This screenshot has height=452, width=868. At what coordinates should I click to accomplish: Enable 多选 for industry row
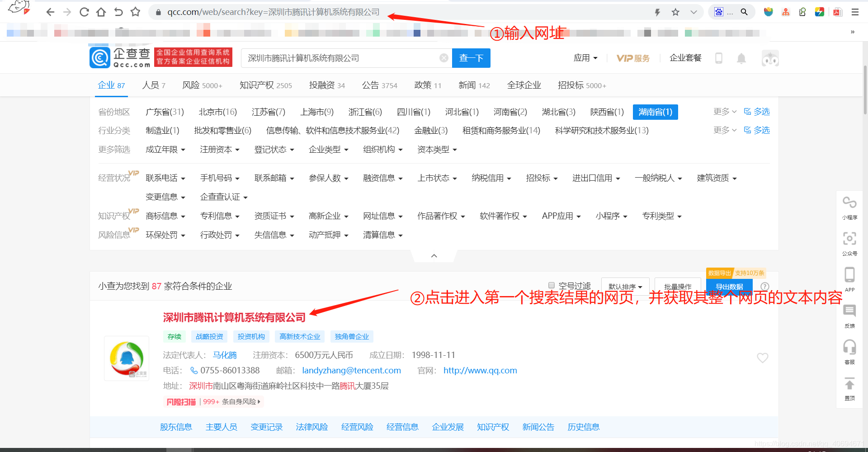(x=757, y=130)
